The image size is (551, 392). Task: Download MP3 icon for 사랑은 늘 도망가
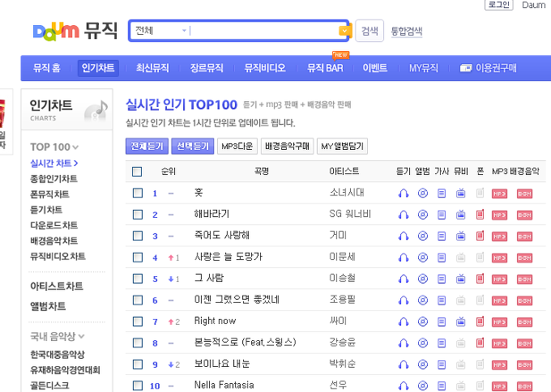pyautogui.click(x=499, y=258)
